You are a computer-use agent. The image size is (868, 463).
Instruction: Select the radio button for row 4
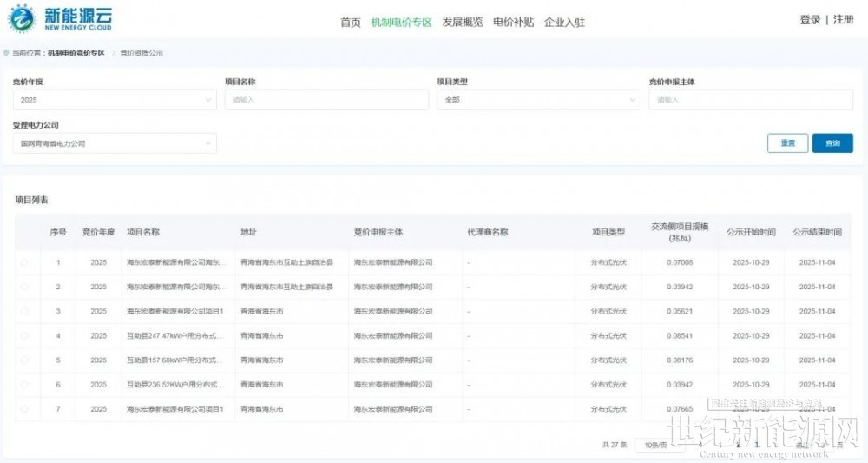click(24, 335)
